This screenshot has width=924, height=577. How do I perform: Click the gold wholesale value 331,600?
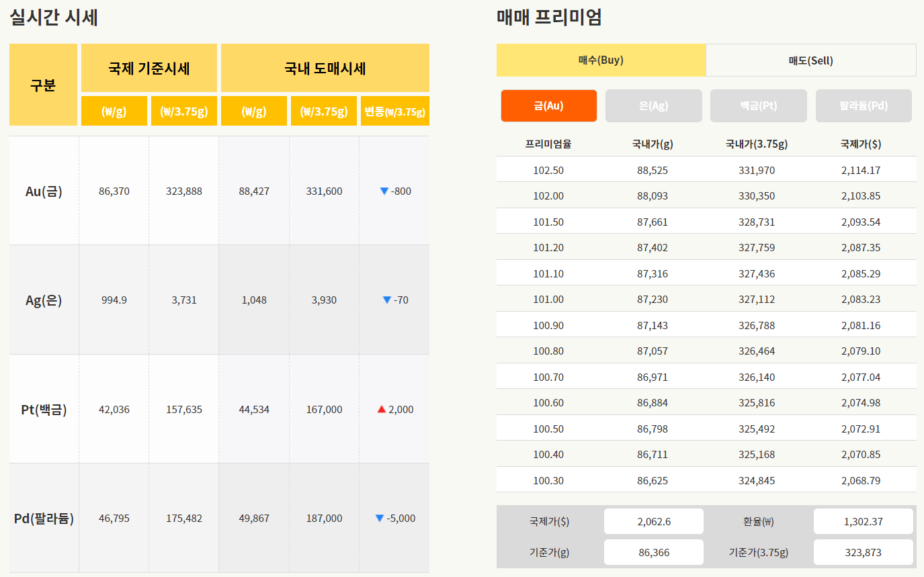coord(324,191)
